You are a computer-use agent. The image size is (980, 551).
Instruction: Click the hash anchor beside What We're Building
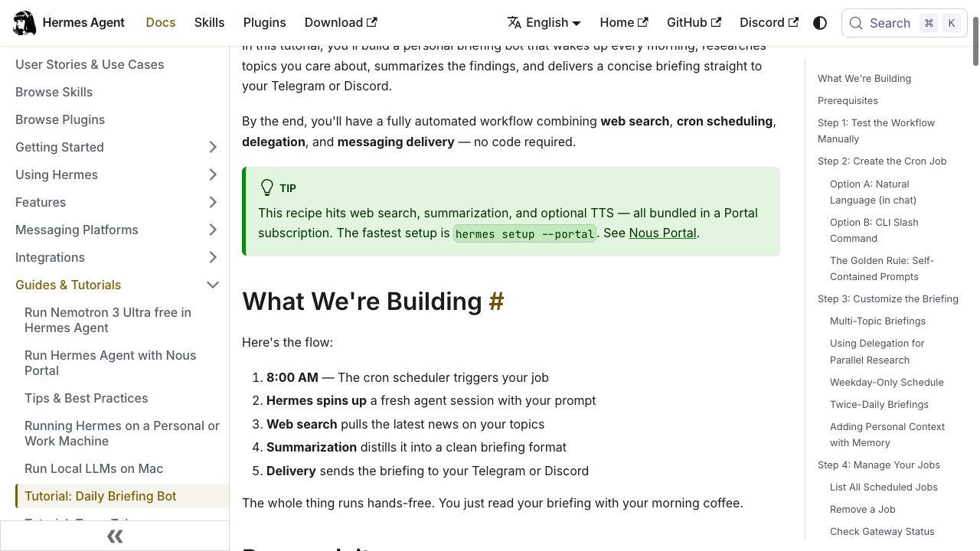496,302
